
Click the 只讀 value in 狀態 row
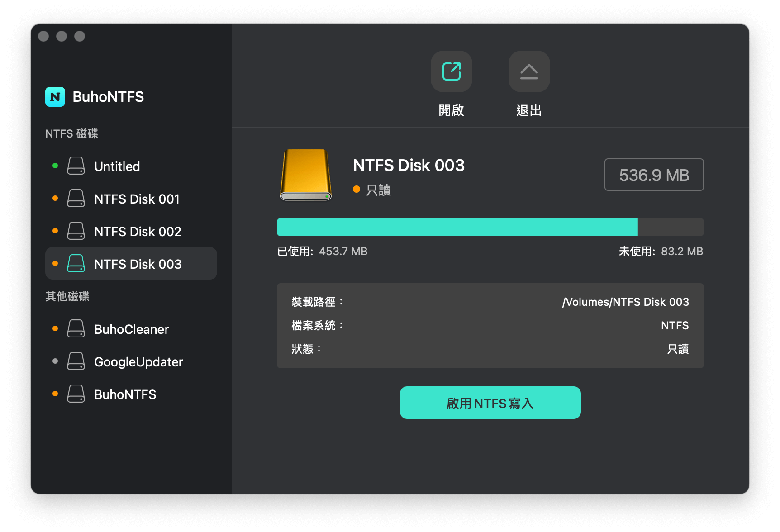[x=678, y=349]
